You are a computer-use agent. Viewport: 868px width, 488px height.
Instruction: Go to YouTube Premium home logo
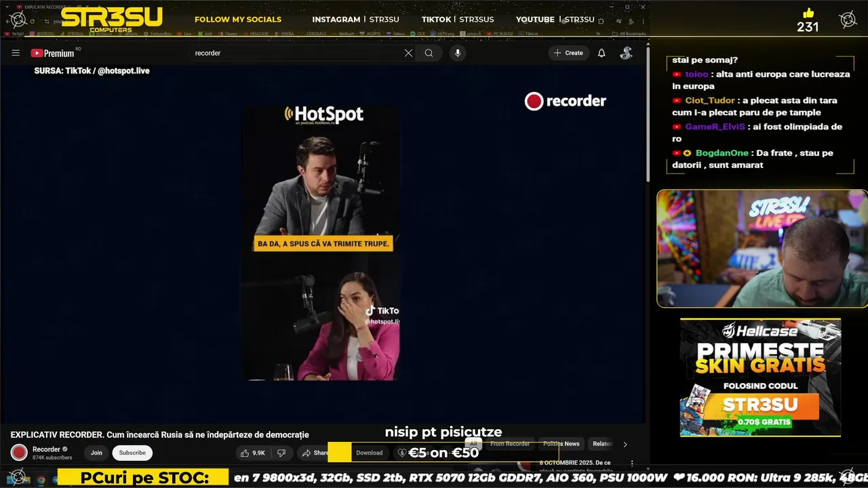53,53
